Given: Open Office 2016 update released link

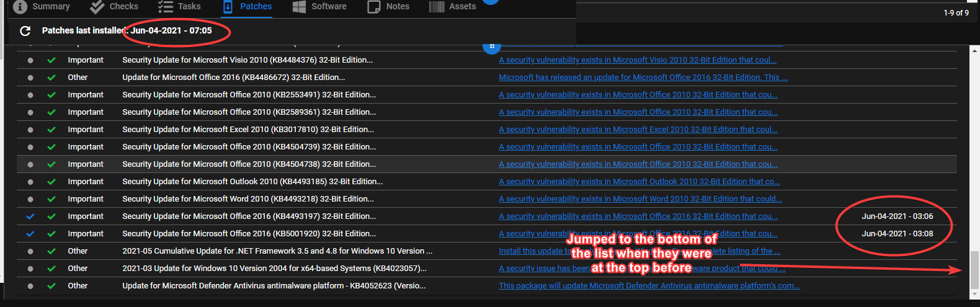Looking at the screenshot, I should [x=643, y=78].
